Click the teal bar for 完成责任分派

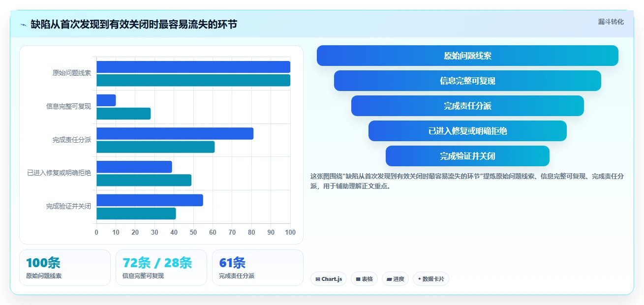[x=155, y=147]
